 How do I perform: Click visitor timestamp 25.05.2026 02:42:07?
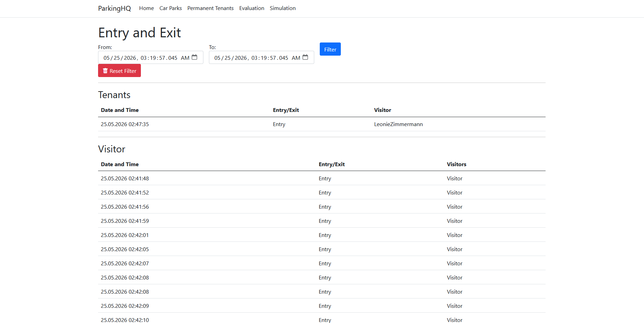click(x=125, y=264)
